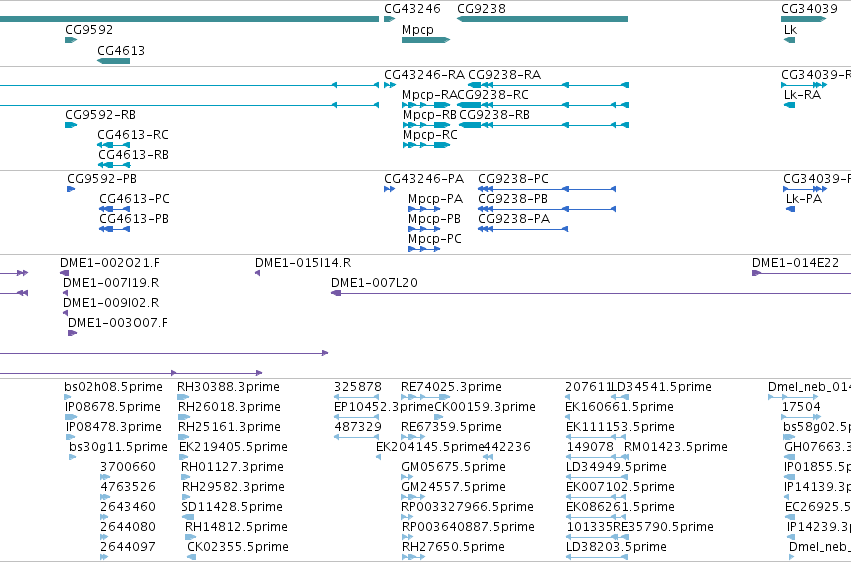This screenshot has height=562, width=851.
Task: Select the Lk-PA protein label
Action: [x=804, y=199]
